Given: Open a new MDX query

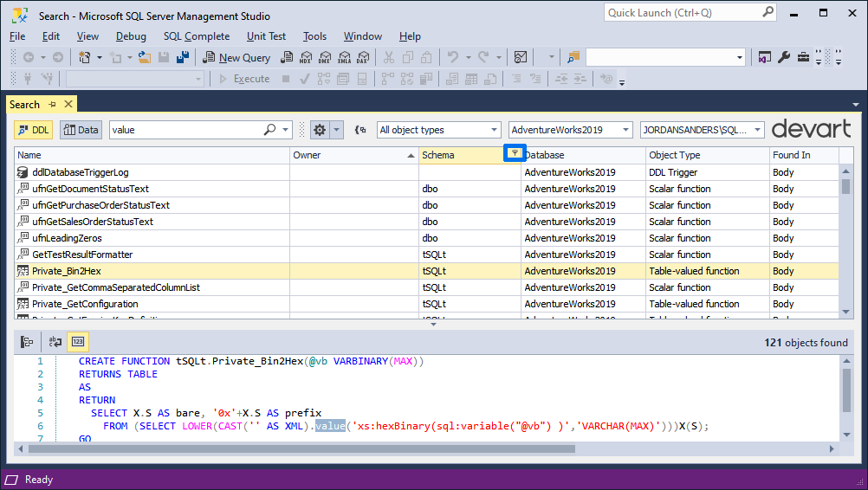Looking at the screenshot, I should click(x=306, y=57).
